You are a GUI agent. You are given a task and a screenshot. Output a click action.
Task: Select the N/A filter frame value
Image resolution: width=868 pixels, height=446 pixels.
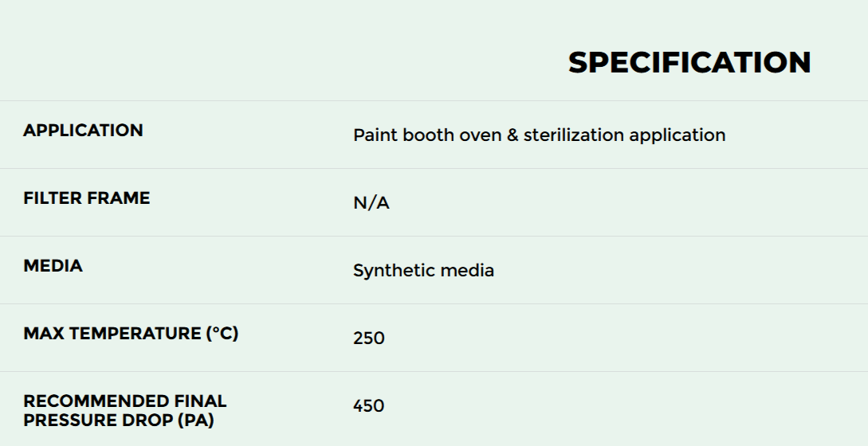point(371,203)
